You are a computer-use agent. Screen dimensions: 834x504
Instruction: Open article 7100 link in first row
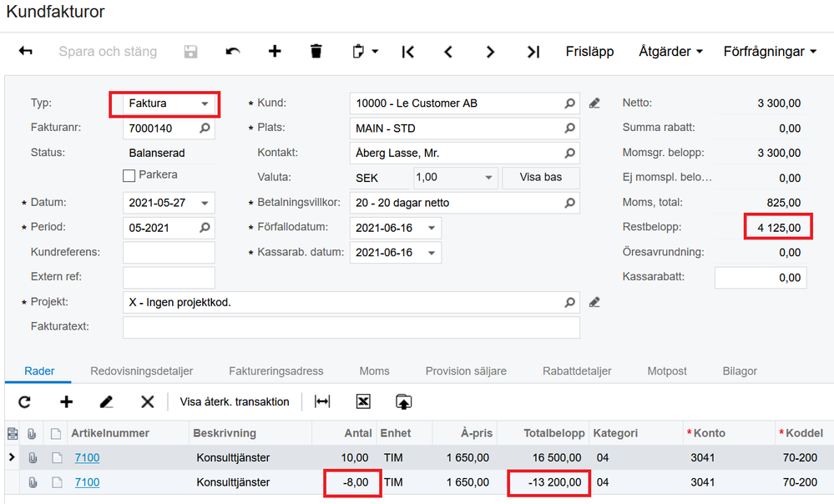click(87, 457)
